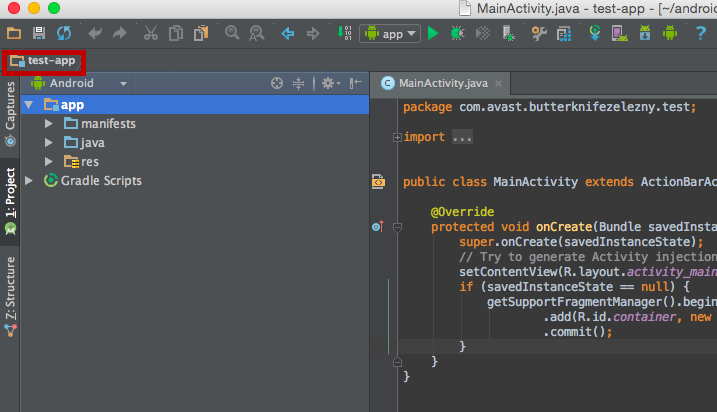The height and width of the screenshot is (412, 717).
Task: Click the Redo arrow icon
Action: 120,33
